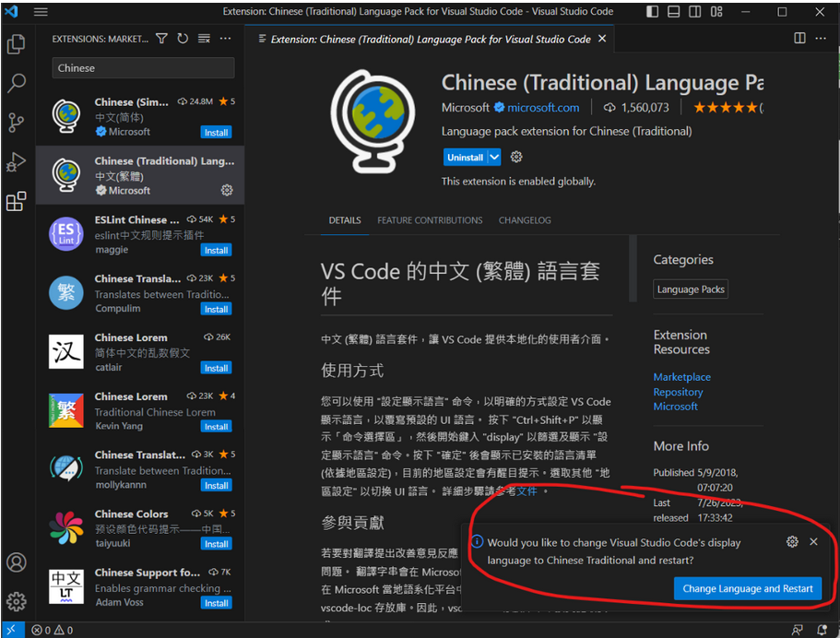This screenshot has height=638, width=840.
Task: Click the extension star rating
Action: tap(728, 108)
